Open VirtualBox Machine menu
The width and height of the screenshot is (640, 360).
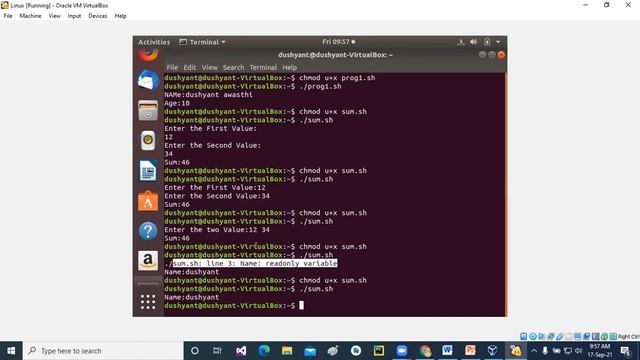click(30, 16)
